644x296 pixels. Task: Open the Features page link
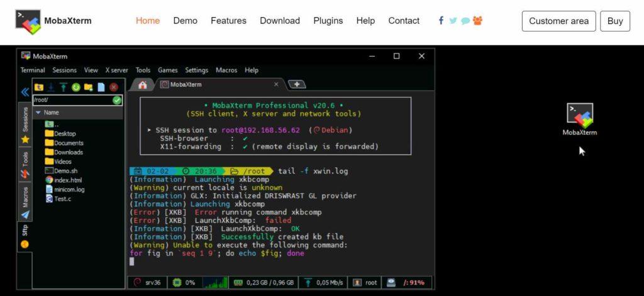point(228,21)
